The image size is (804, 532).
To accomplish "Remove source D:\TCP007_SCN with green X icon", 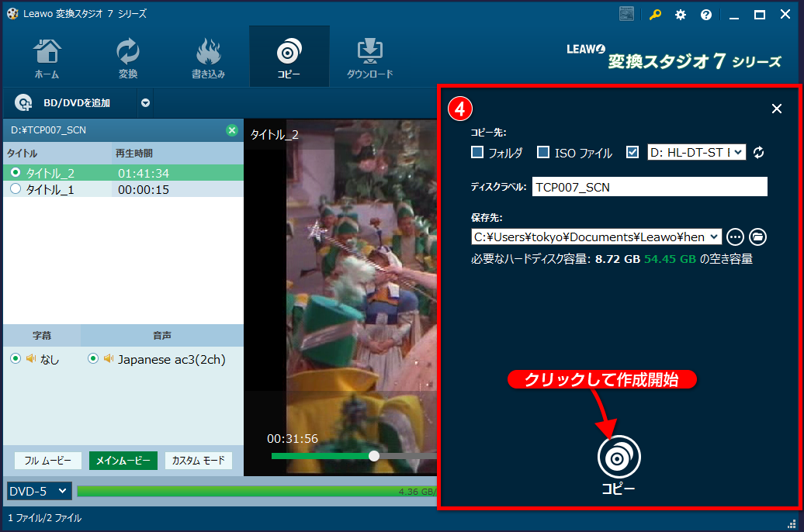I will 231,130.
